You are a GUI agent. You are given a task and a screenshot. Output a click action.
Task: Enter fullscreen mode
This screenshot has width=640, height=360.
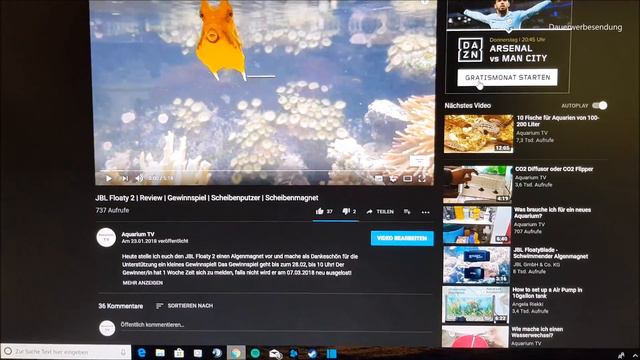point(422,178)
